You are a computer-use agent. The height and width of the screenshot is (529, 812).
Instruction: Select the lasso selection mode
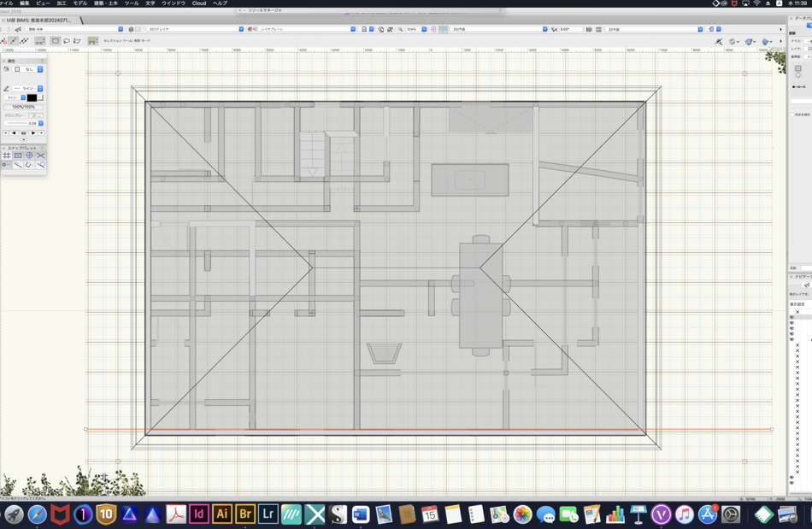coord(67,41)
